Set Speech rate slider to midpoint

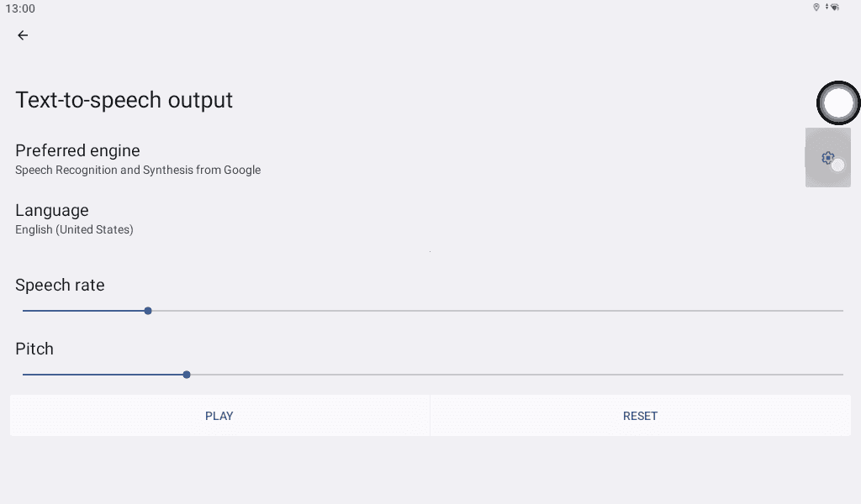pyautogui.click(x=433, y=311)
